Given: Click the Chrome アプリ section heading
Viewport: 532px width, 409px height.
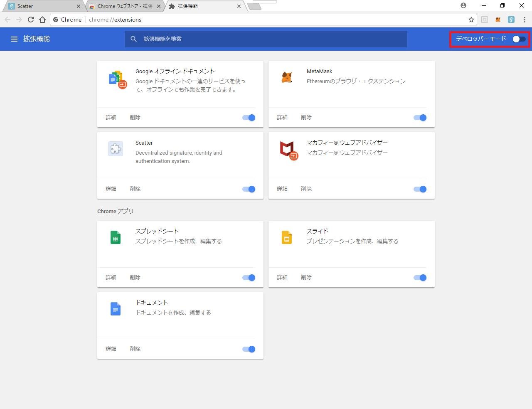Looking at the screenshot, I should pos(116,211).
